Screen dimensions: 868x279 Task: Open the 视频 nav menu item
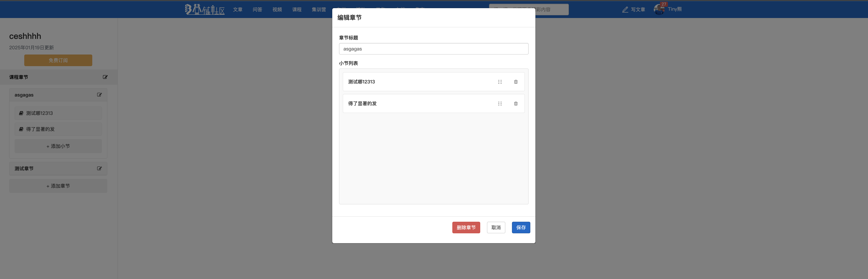coord(277,10)
